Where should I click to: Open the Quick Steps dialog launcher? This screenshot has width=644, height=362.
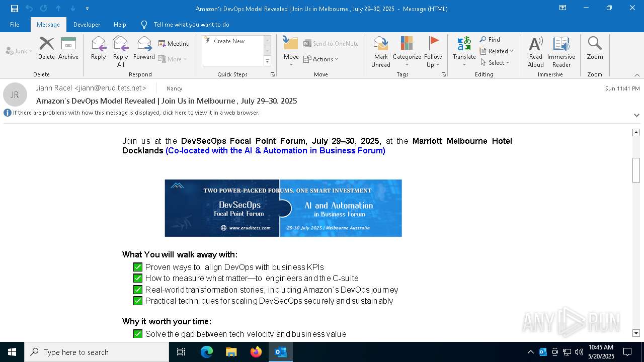point(273,74)
